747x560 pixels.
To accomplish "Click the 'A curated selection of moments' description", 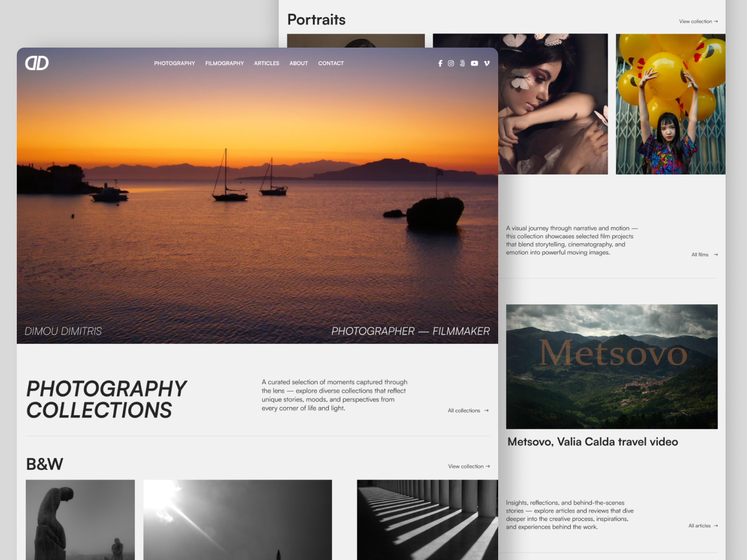I will click(334, 395).
